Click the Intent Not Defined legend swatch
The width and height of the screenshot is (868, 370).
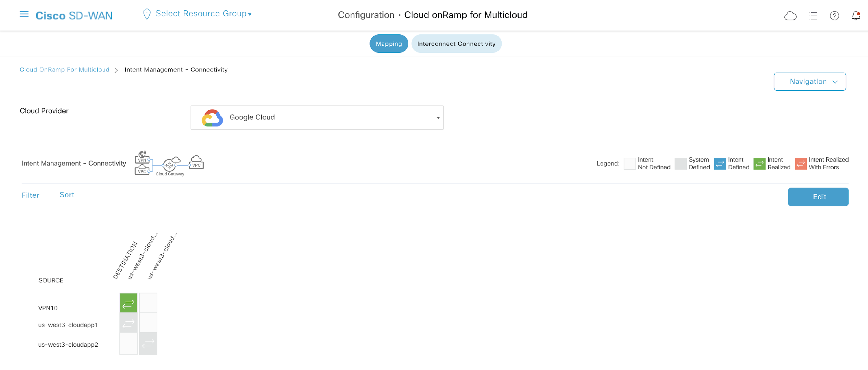click(x=629, y=164)
